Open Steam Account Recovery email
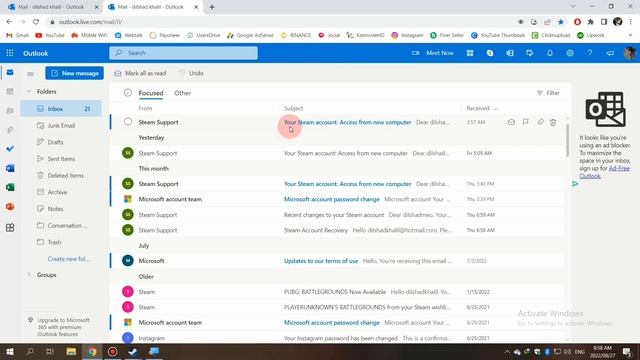640x360 pixels. point(337,230)
